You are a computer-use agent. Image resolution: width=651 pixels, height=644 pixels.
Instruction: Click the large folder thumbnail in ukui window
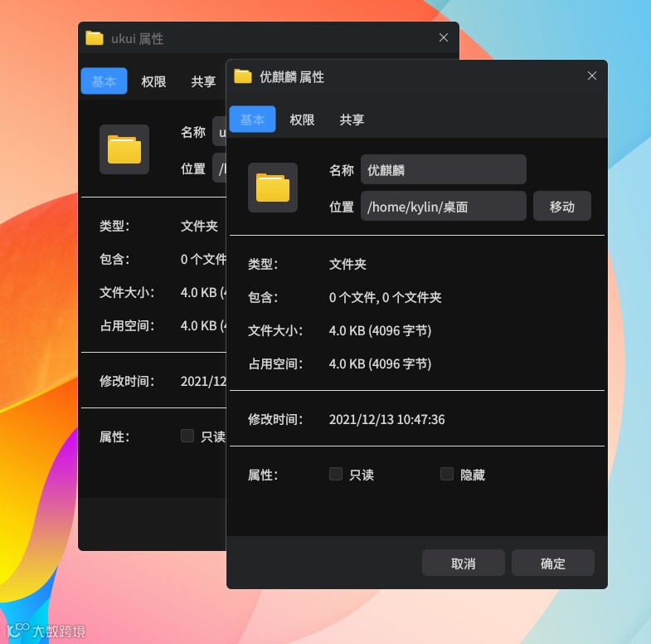point(124,149)
